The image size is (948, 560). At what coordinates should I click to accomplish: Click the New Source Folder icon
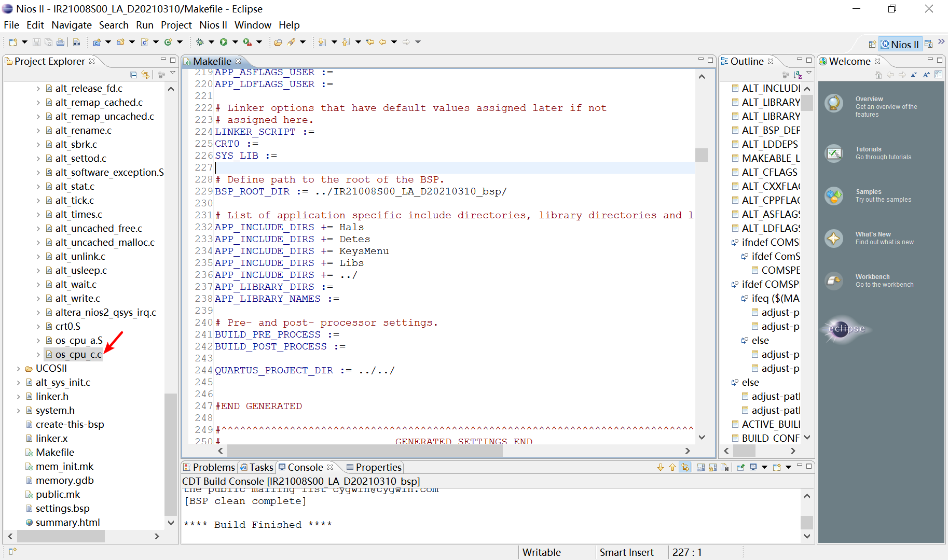pos(120,42)
